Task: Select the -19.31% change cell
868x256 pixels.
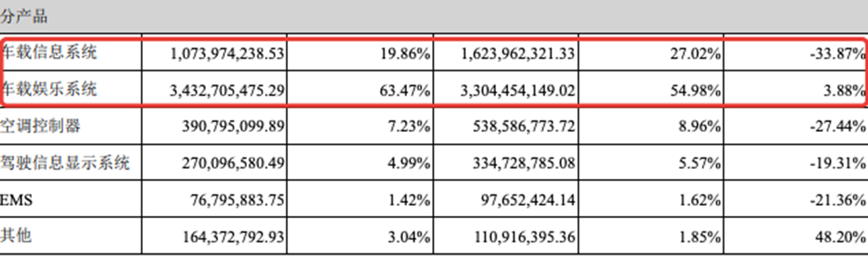Action: pyautogui.click(x=838, y=164)
